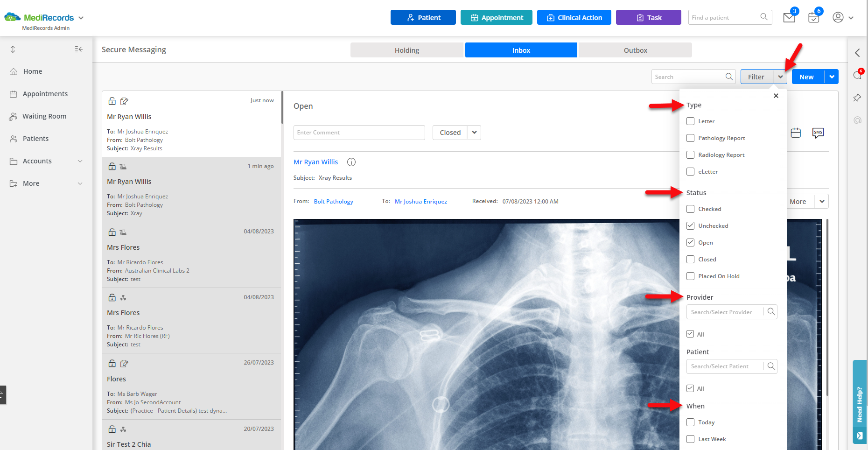Image resolution: width=868 pixels, height=450 pixels.
Task: Switch to the Holding tab
Action: pyautogui.click(x=407, y=50)
